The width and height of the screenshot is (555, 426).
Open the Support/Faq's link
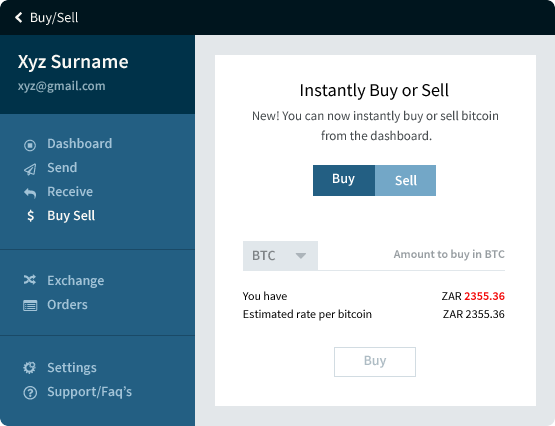[90, 392]
